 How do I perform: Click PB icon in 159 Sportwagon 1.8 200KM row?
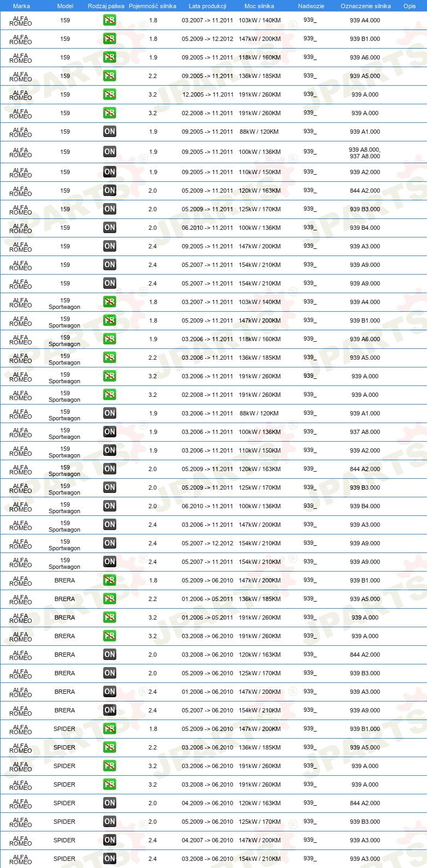click(110, 320)
